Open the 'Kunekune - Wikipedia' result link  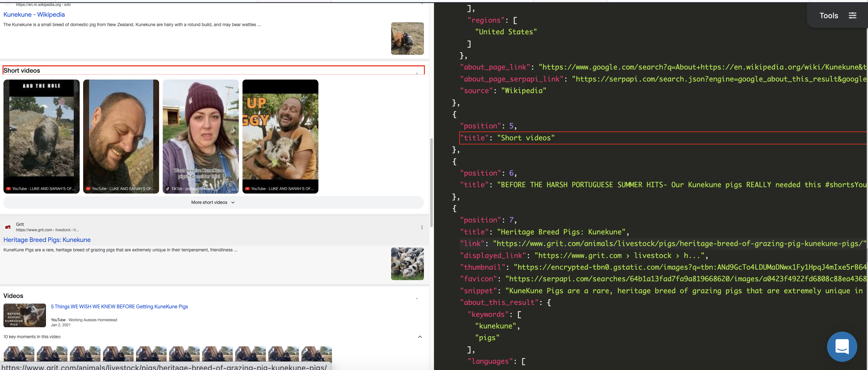click(34, 14)
